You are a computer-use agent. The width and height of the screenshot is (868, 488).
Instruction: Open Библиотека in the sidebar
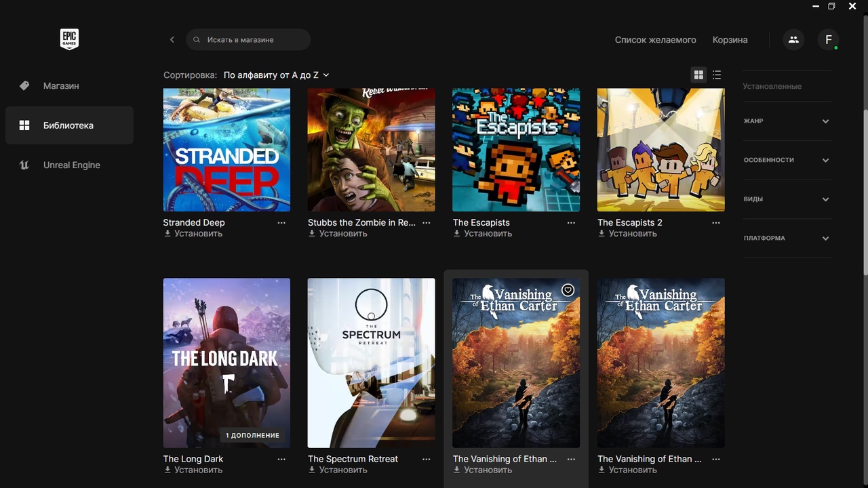(69, 125)
